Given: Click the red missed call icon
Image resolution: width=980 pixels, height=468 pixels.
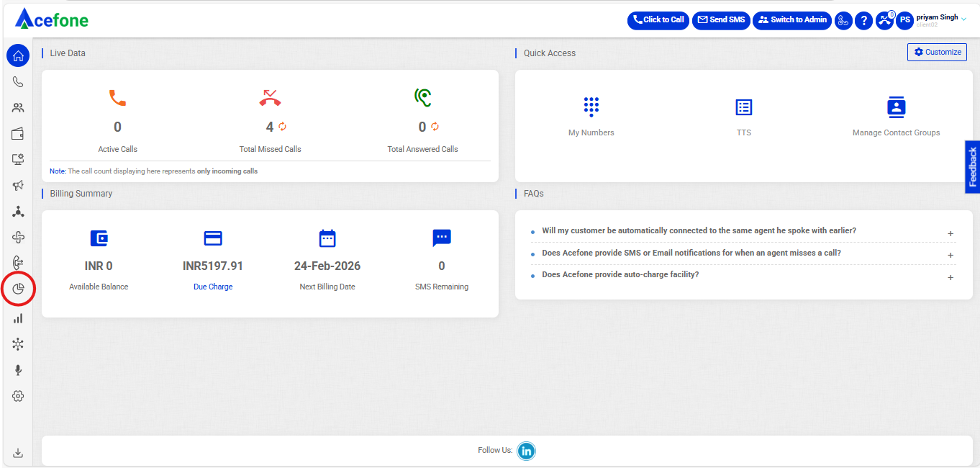Looking at the screenshot, I should click(x=270, y=98).
